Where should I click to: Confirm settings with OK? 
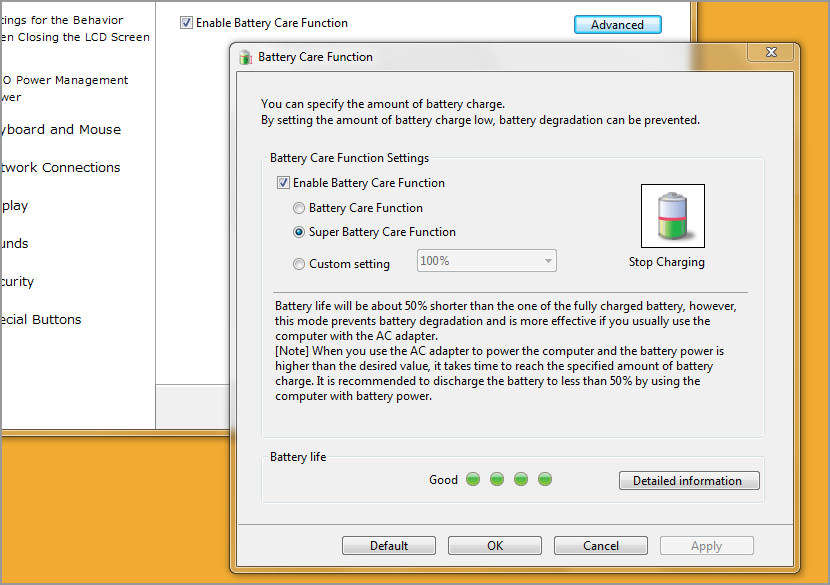click(x=494, y=545)
